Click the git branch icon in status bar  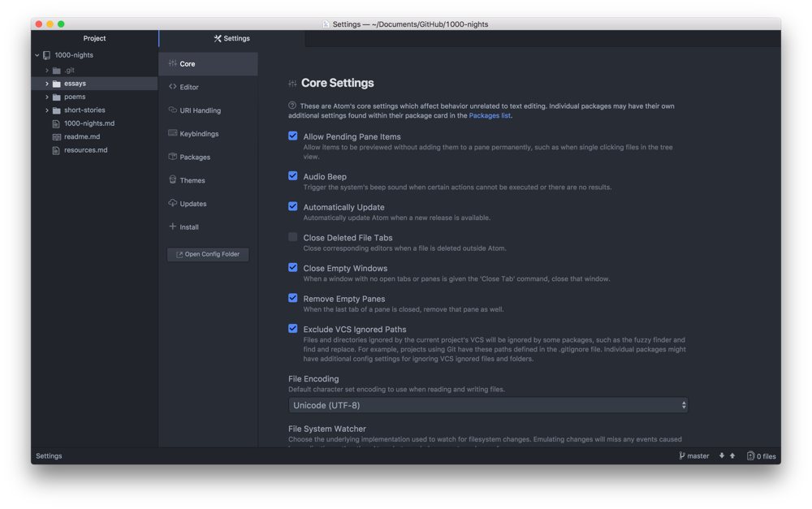coord(682,455)
